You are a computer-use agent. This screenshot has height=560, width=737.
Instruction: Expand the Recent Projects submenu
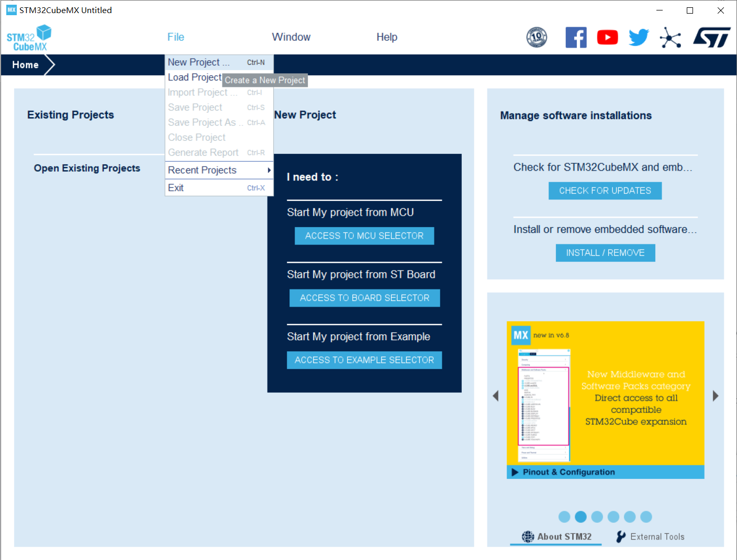pos(219,170)
